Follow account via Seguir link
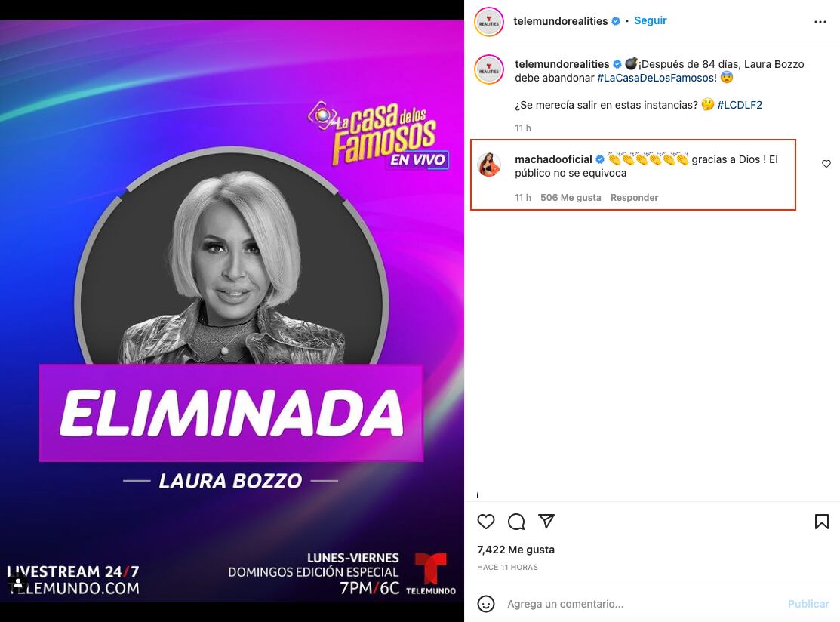Screen dimensions: 840x622 coord(651,20)
